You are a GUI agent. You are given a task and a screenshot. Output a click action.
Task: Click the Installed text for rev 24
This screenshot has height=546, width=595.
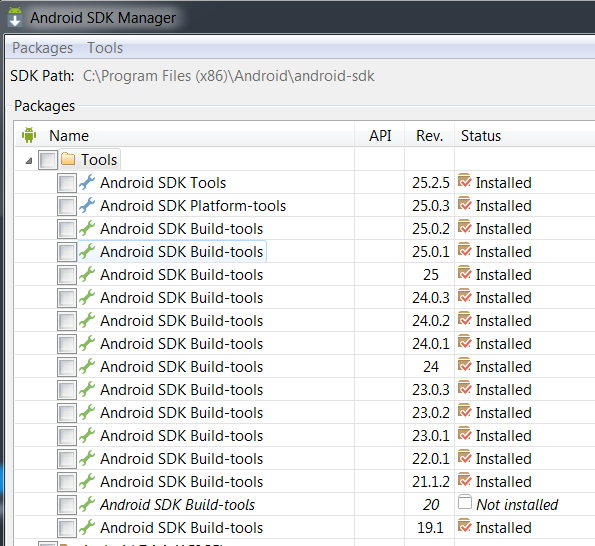pos(504,367)
